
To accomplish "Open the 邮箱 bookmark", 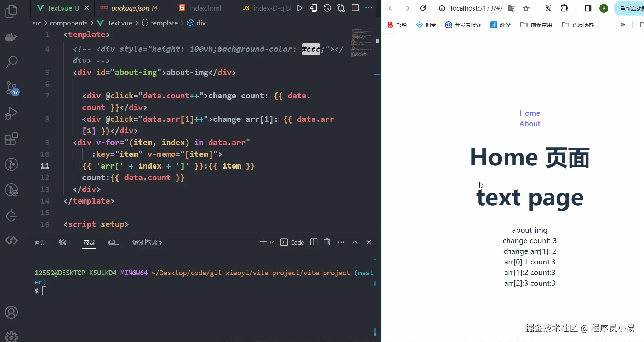I will [x=397, y=25].
